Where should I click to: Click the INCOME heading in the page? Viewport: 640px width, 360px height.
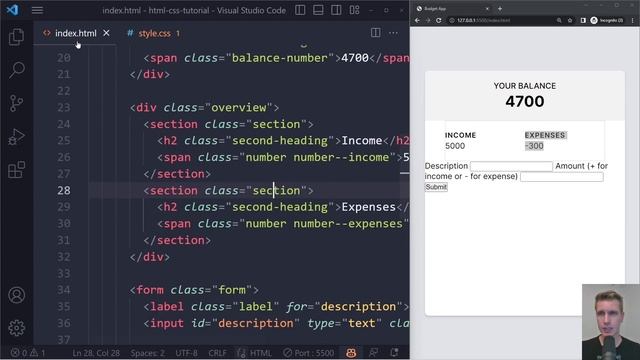point(460,135)
